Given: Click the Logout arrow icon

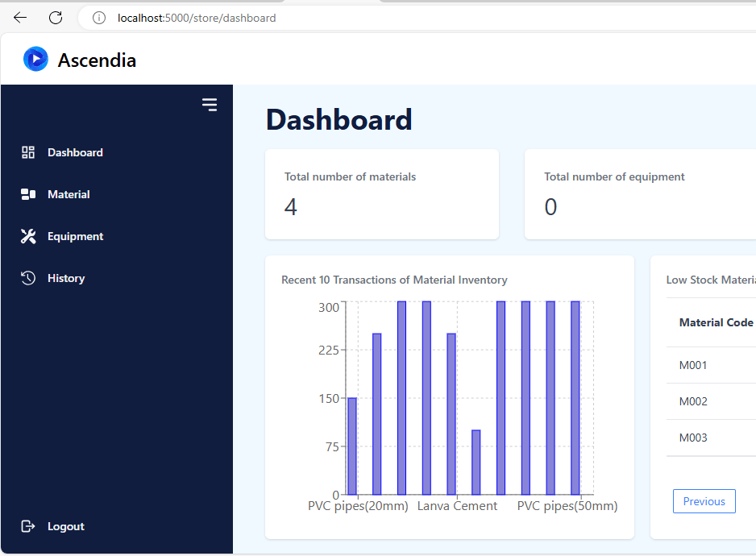Looking at the screenshot, I should pyautogui.click(x=28, y=526).
